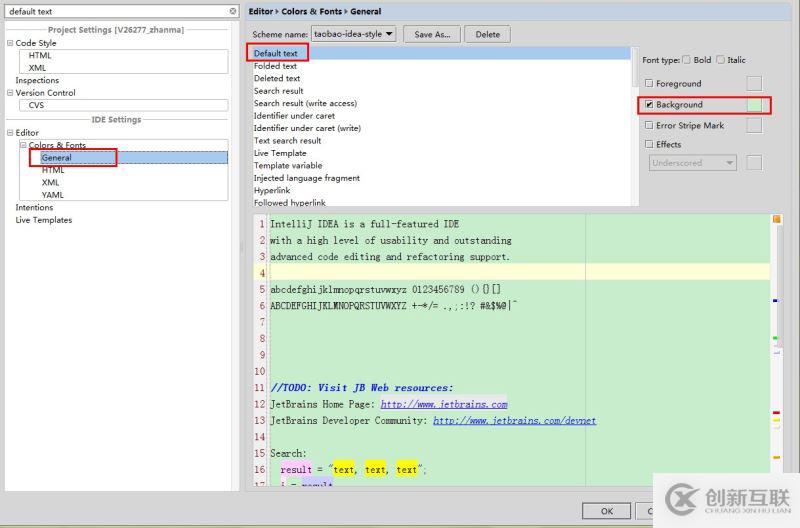Click the Error Stripe Mark color box
This screenshot has width=800, height=528.
click(x=755, y=126)
